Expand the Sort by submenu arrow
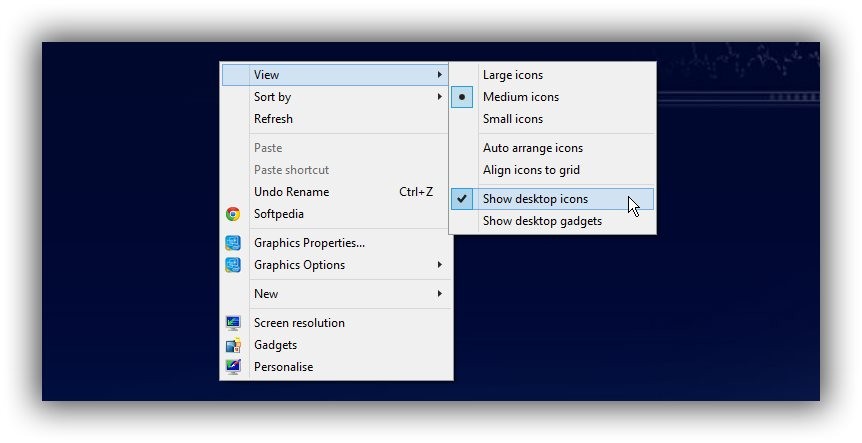Viewport: 862px width, 443px height. tap(439, 97)
